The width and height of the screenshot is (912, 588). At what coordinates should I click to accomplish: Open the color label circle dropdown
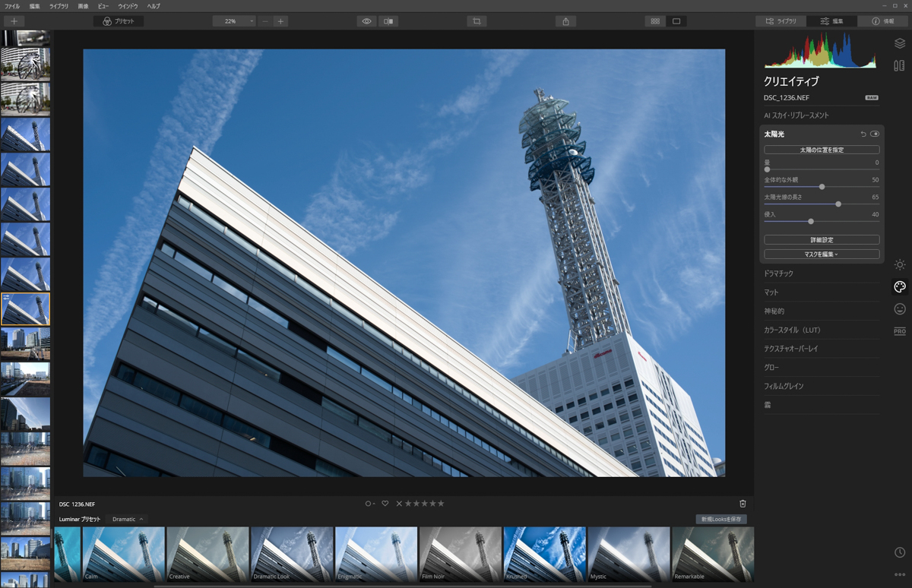(x=369, y=504)
